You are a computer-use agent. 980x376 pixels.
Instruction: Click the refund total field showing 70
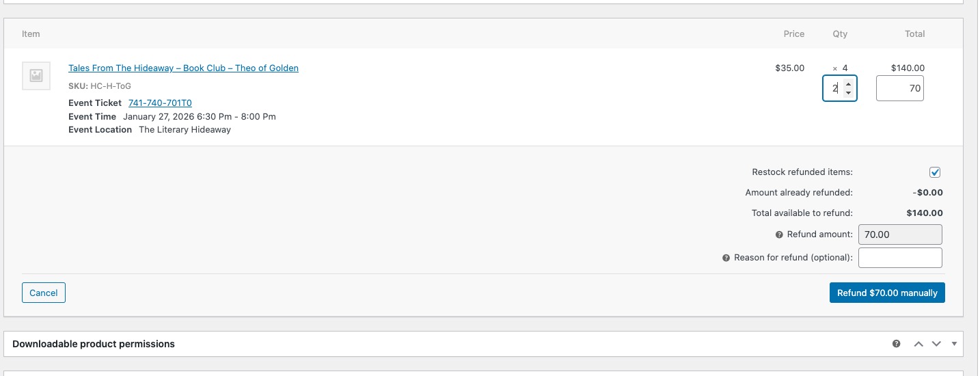(899, 88)
